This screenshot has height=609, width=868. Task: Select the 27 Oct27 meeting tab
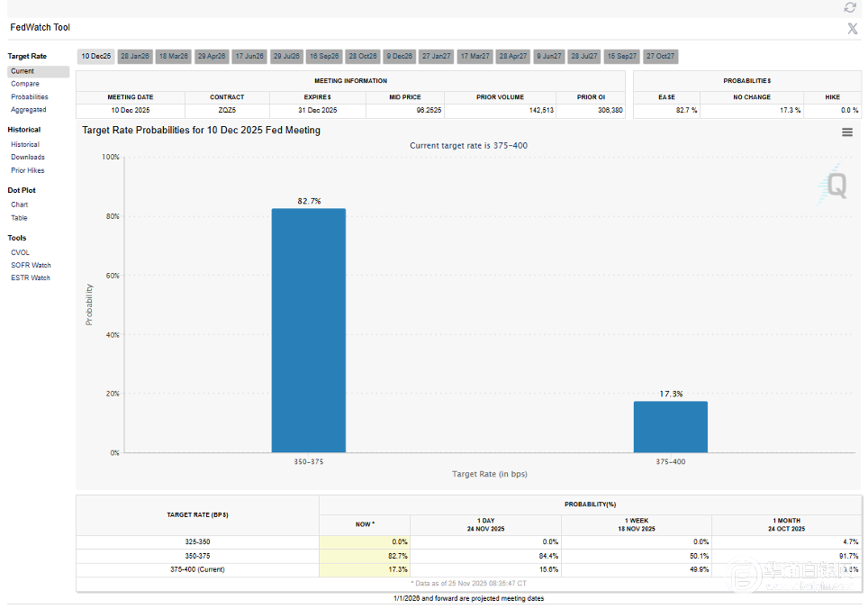pyautogui.click(x=660, y=56)
